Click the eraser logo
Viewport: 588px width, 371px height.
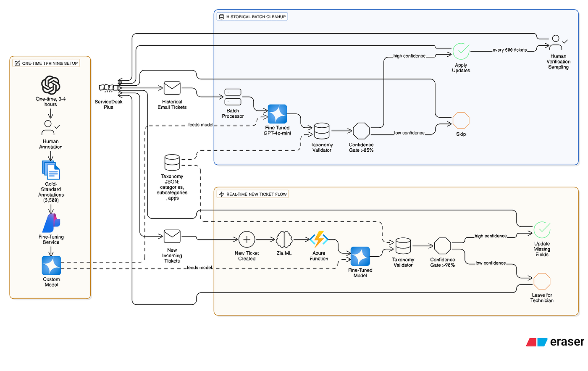555,342
